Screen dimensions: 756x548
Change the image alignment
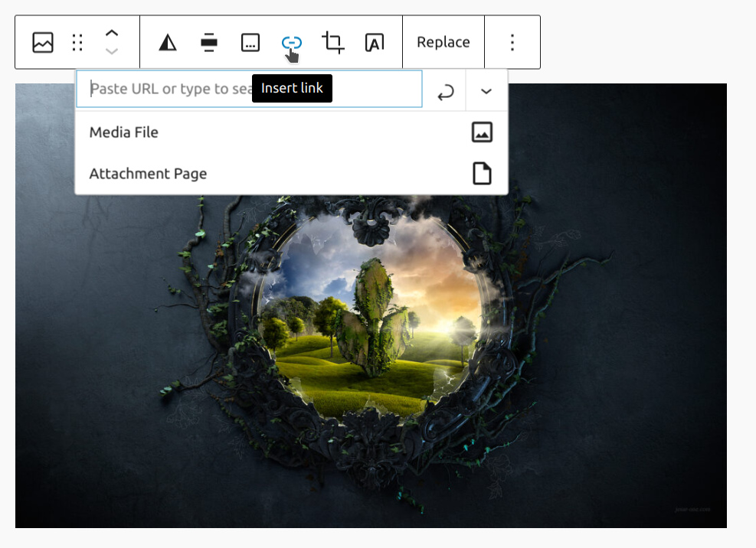208,42
